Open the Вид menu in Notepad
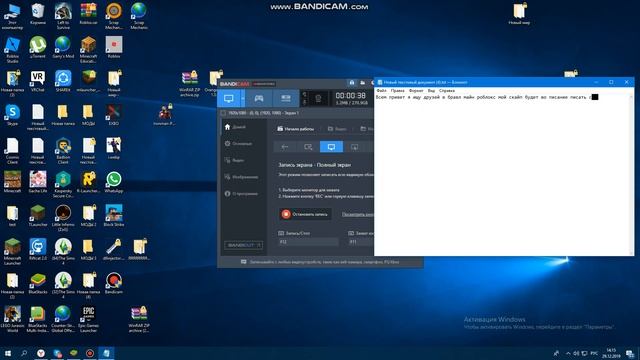Screen dimensions: 640x360 431,91
